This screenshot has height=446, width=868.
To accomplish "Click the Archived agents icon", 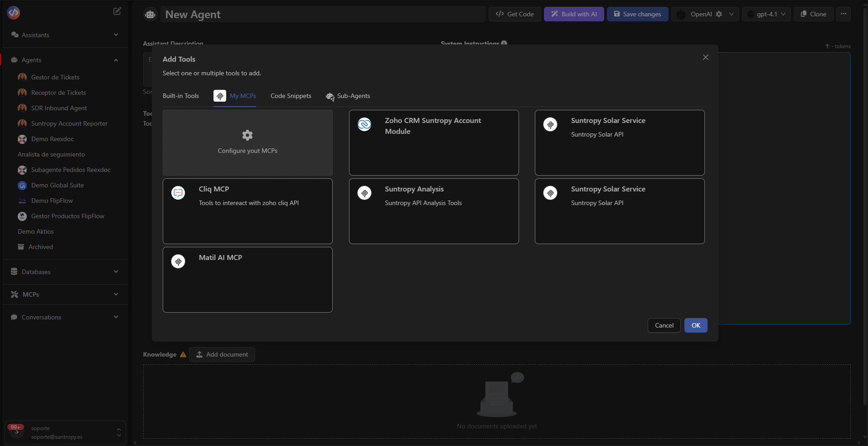I will (x=22, y=246).
